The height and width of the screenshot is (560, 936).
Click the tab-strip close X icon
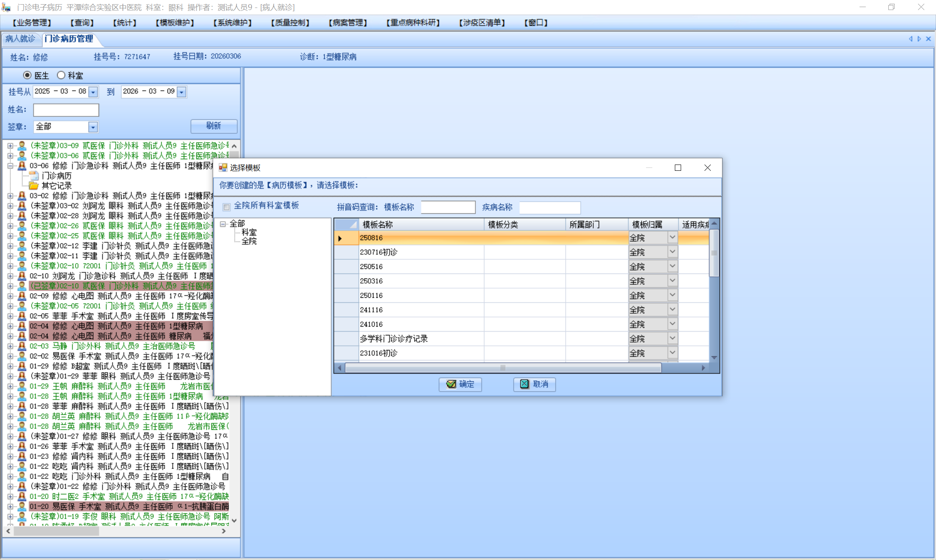(928, 39)
